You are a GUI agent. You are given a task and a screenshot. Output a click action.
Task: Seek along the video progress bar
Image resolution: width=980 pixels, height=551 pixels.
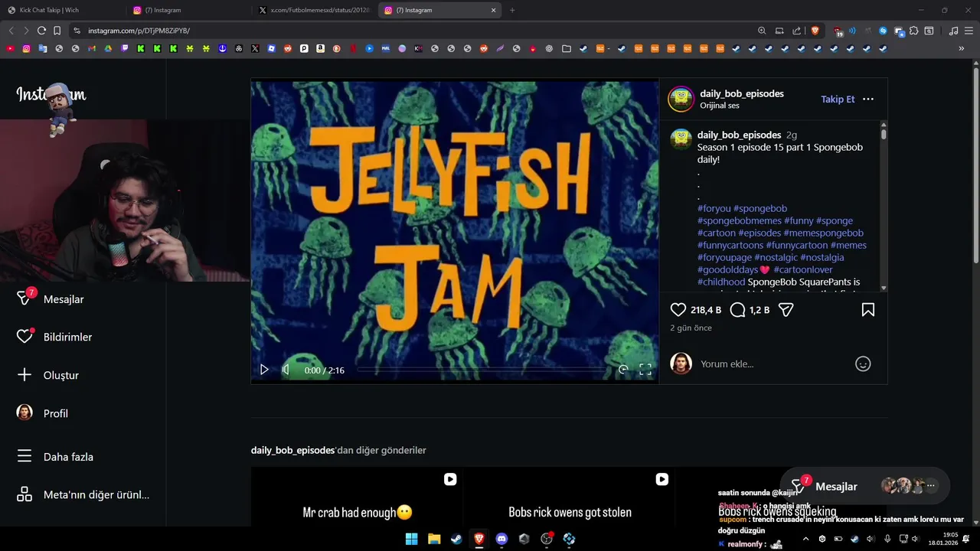482,370
